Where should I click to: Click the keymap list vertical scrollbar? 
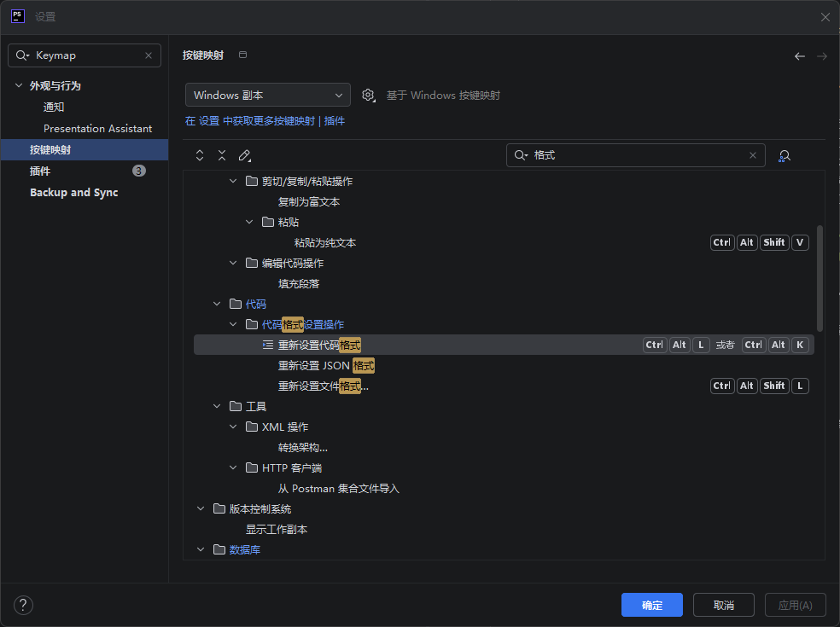click(x=820, y=277)
